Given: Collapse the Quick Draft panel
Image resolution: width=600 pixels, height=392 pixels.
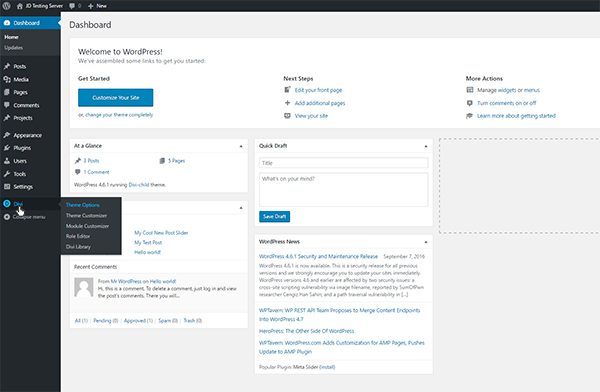Looking at the screenshot, I should tap(426, 146).
